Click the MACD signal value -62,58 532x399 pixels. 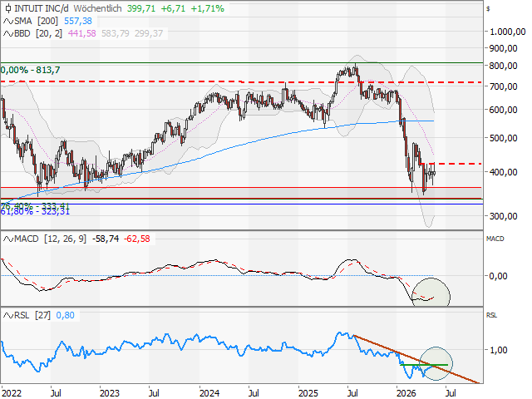136,239
